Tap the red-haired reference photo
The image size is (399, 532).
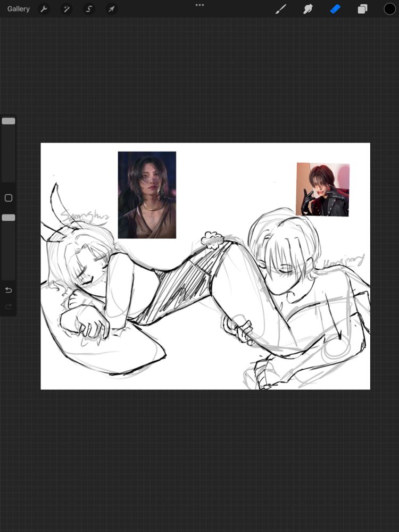click(x=323, y=190)
